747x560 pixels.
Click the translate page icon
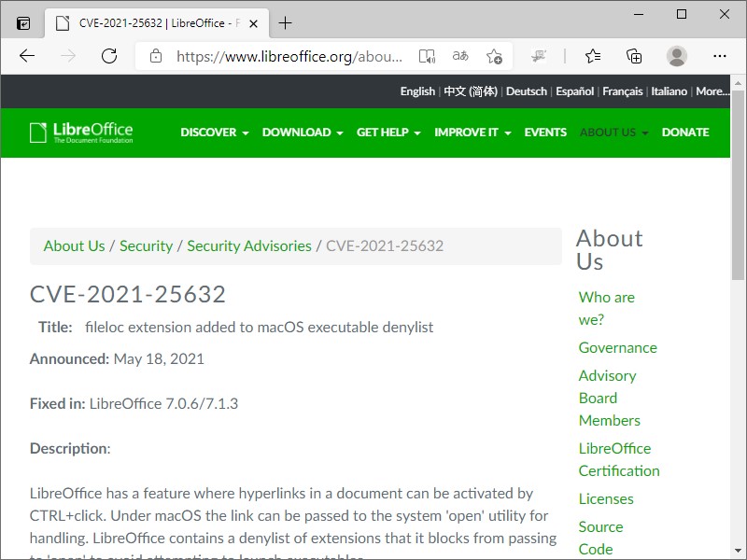pos(460,56)
